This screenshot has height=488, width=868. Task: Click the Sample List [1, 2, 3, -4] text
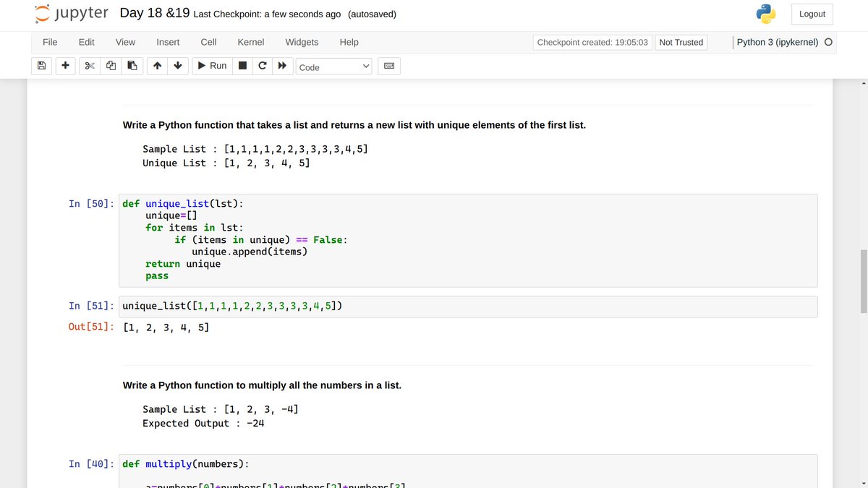221,409
